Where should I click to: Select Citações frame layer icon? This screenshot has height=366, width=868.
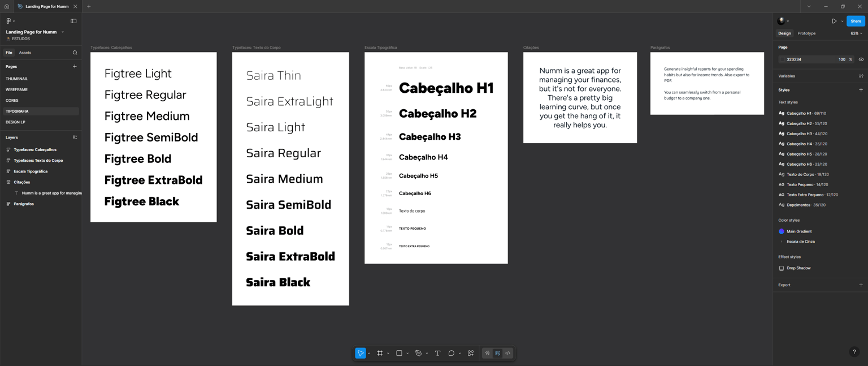coord(8,182)
